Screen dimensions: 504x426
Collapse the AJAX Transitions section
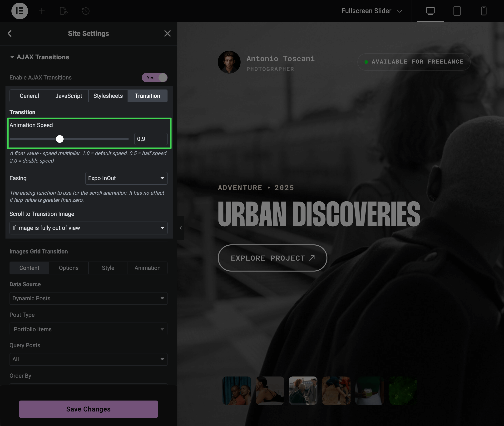click(x=12, y=57)
